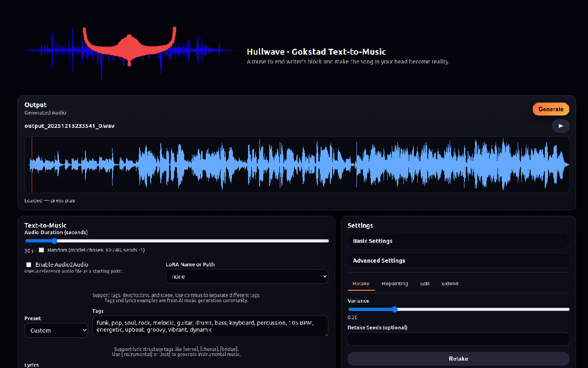Screen dimensions: 588x368
Task: Click the generated audio waveform to seek
Action: tap(297, 165)
